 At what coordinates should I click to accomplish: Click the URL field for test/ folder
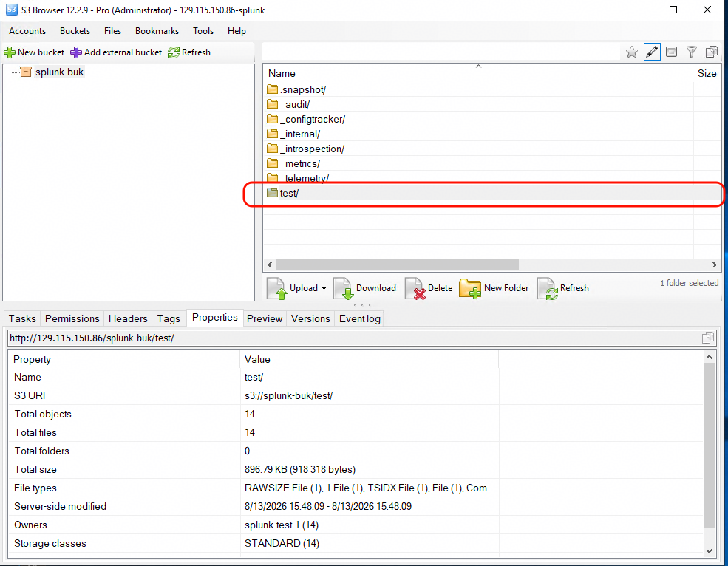click(x=354, y=338)
